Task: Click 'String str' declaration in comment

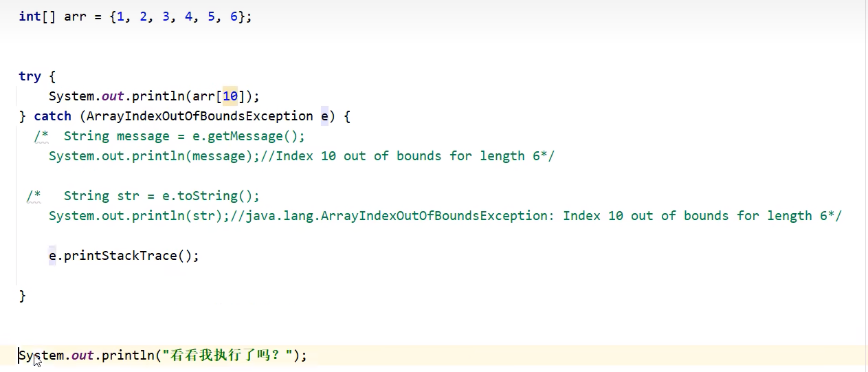Action: pyautogui.click(x=102, y=196)
